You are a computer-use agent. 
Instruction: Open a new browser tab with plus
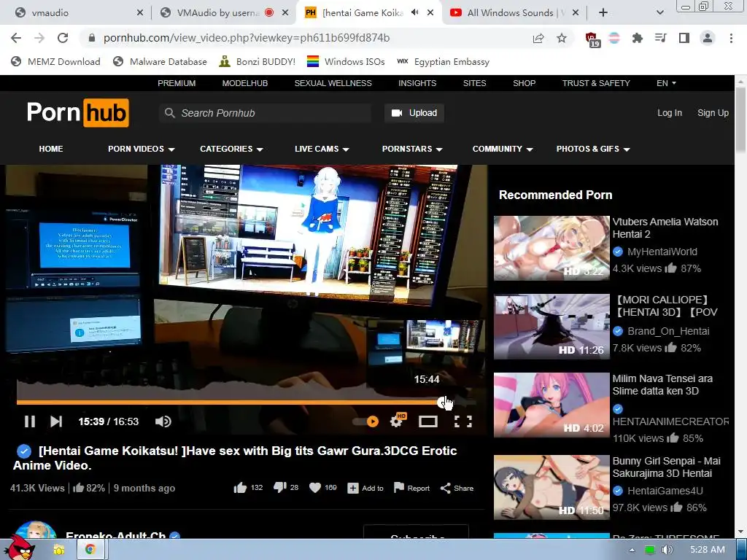603,13
